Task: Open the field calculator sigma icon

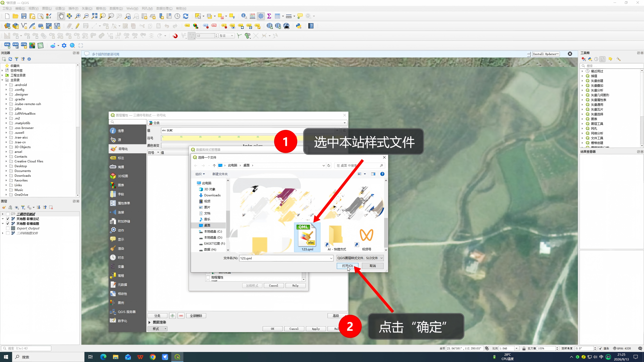Action: [269, 16]
